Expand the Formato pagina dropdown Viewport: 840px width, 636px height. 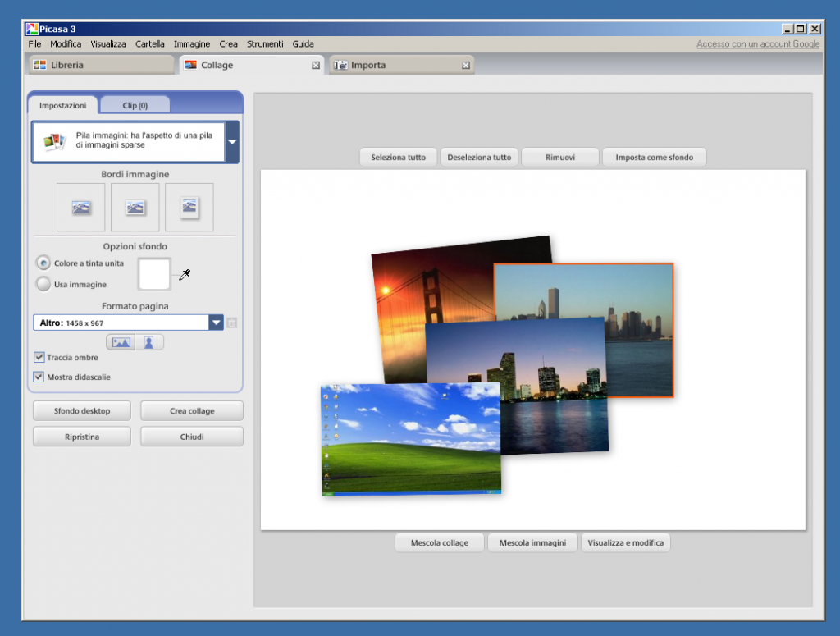215,322
